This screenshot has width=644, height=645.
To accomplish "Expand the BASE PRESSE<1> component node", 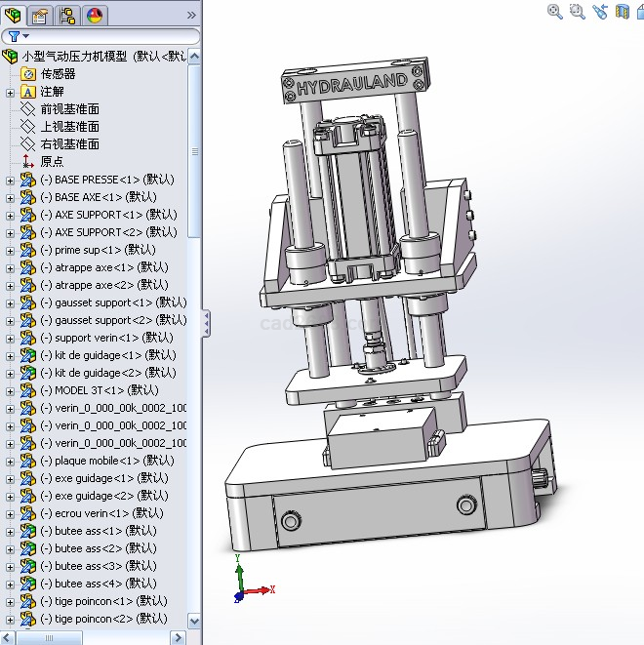I will tap(10, 180).
